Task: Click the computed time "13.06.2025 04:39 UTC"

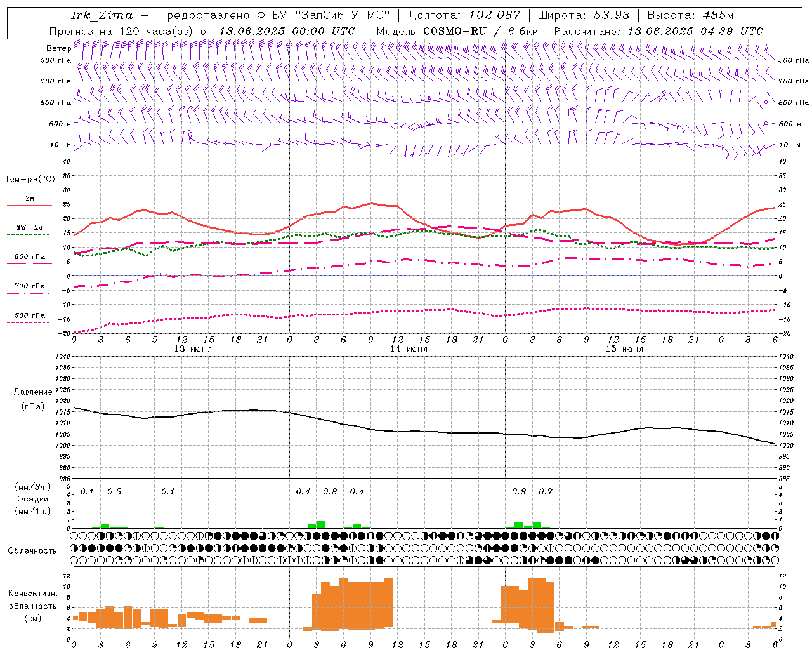Action: tap(695, 31)
